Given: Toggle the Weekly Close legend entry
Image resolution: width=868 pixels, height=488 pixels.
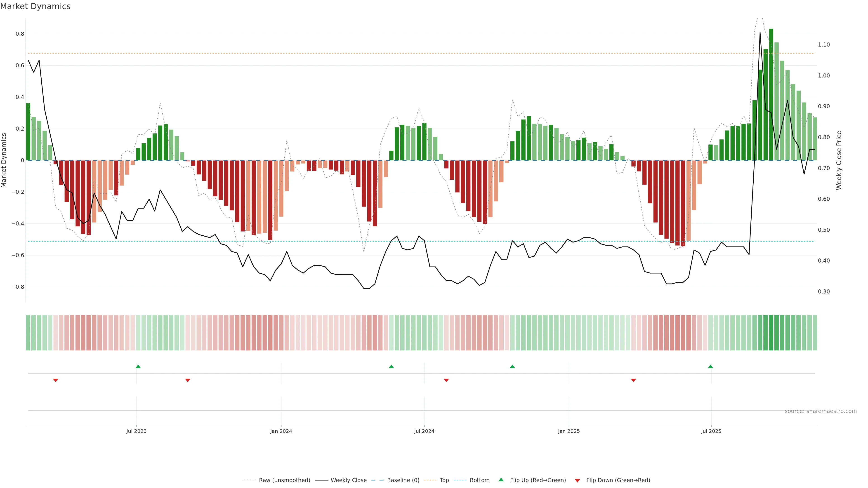Looking at the screenshot, I should [348, 480].
